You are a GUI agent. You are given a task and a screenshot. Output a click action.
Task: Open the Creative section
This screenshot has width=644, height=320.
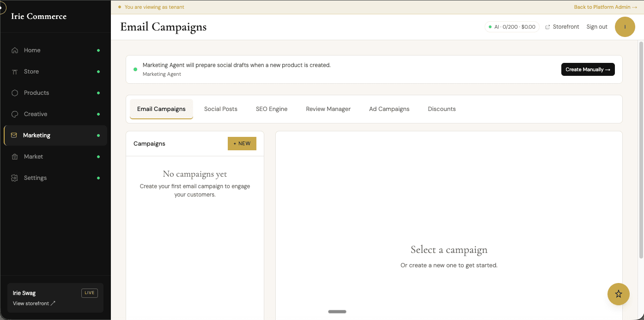(55, 114)
